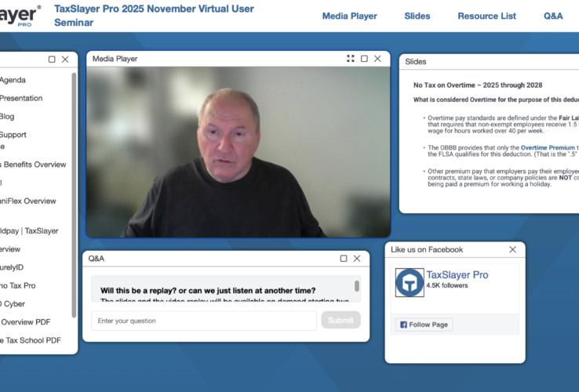The width and height of the screenshot is (579, 392).
Task: Open the Agenda resource item
Action: (13, 80)
